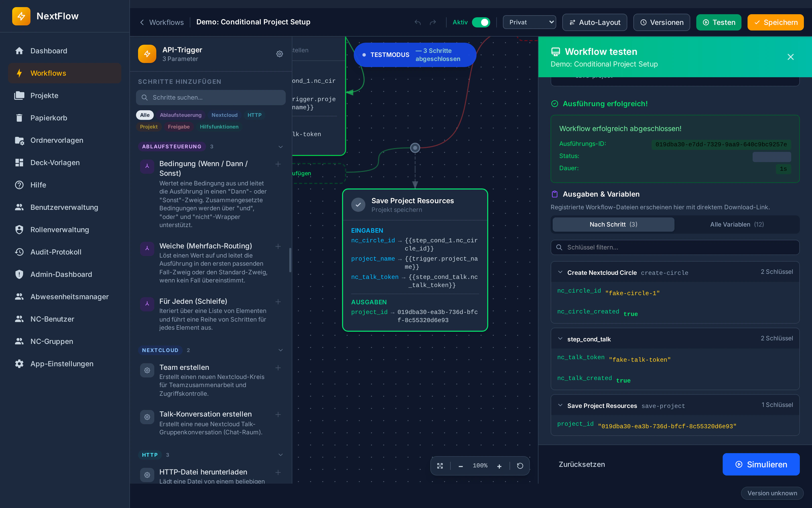
Task: Add Bedingung (Wenn / Dann / Sonst) step
Action: (278, 164)
